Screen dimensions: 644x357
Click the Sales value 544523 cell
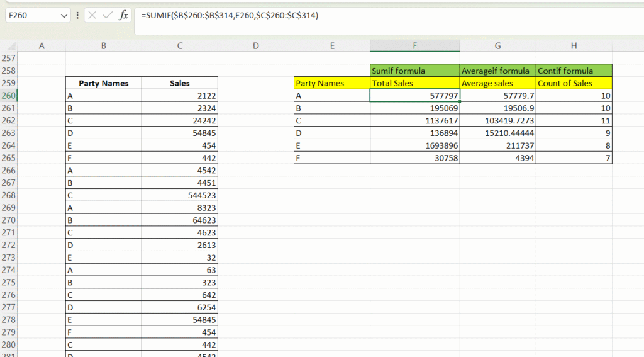(180, 195)
